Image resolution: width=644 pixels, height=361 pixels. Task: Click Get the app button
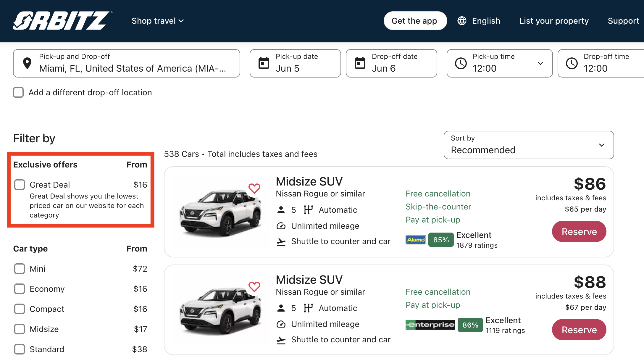pos(415,21)
